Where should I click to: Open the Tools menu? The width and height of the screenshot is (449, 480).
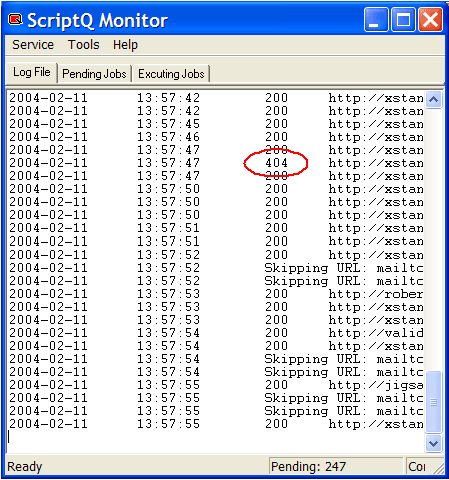tap(84, 45)
